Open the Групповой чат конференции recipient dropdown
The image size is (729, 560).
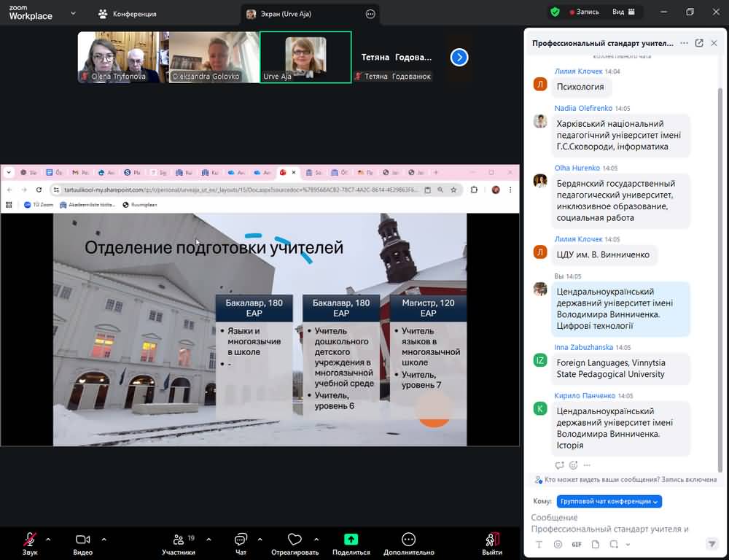[609, 502]
